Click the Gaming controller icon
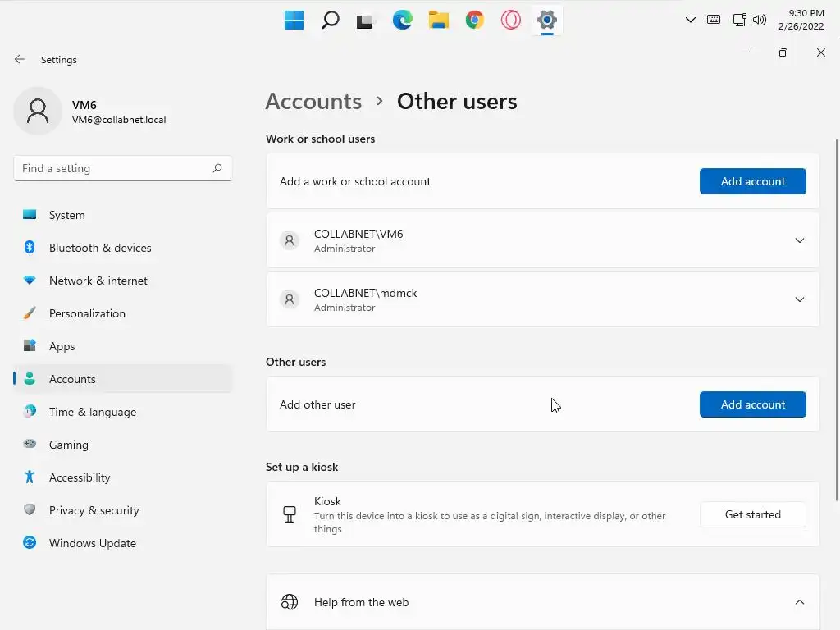The height and width of the screenshot is (630, 840). (30, 445)
